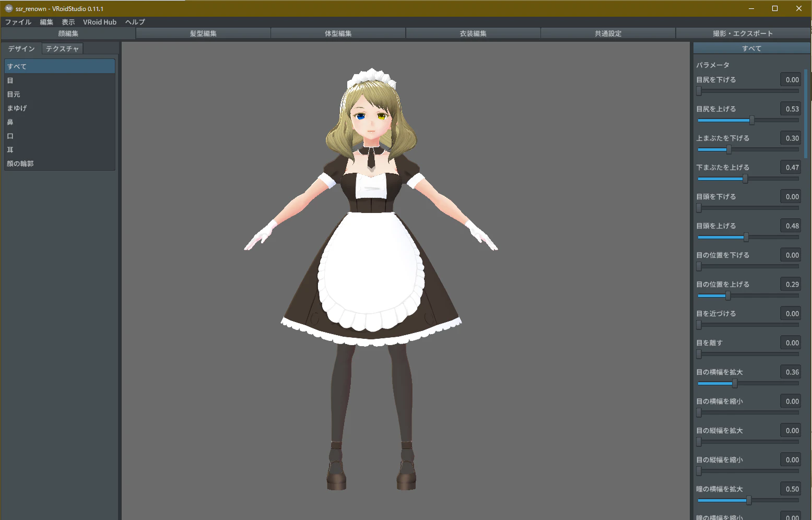This screenshot has width=812, height=520.
Task: Select the テクスチャ sub-tab
Action: [62, 49]
